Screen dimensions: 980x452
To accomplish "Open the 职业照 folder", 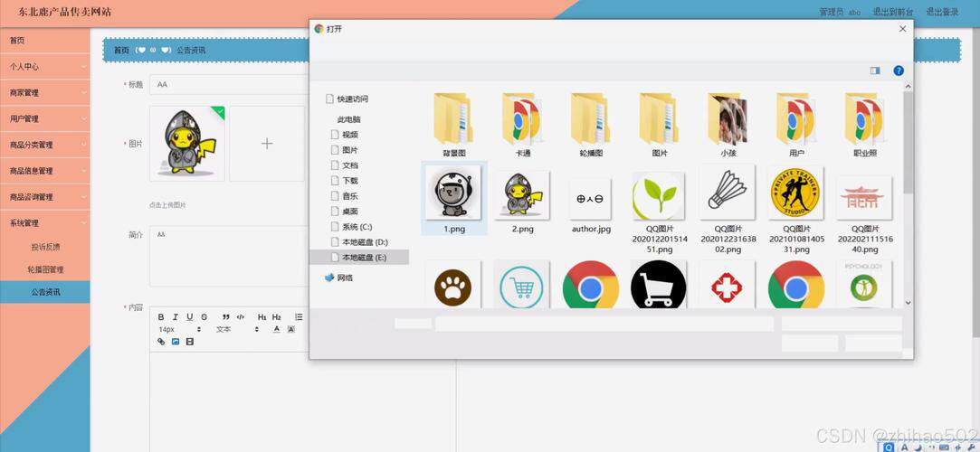I will [x=864, y=124].
